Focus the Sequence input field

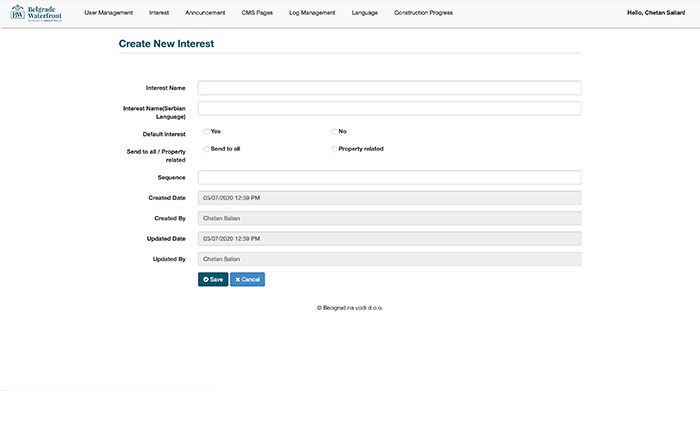389,177
